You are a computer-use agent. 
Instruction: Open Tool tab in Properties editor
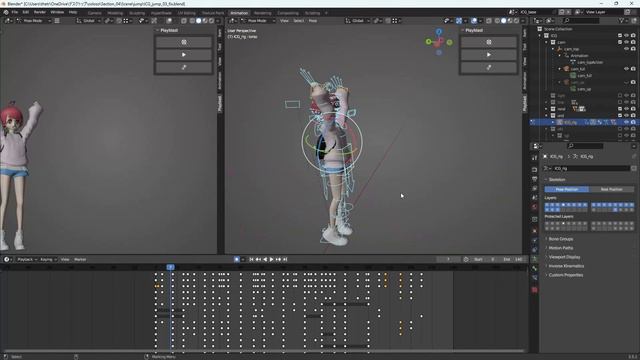click(x=534, y=158)
